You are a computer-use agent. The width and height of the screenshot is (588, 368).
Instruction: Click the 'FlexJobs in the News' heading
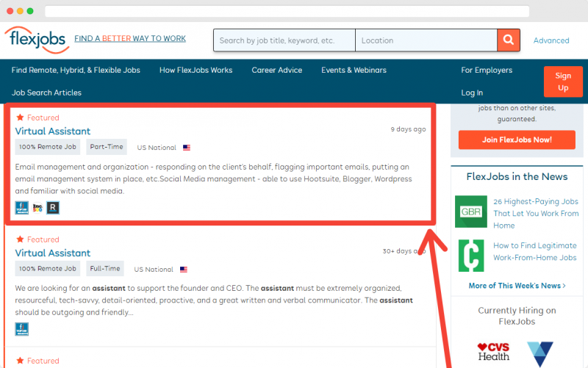(517, 176)
